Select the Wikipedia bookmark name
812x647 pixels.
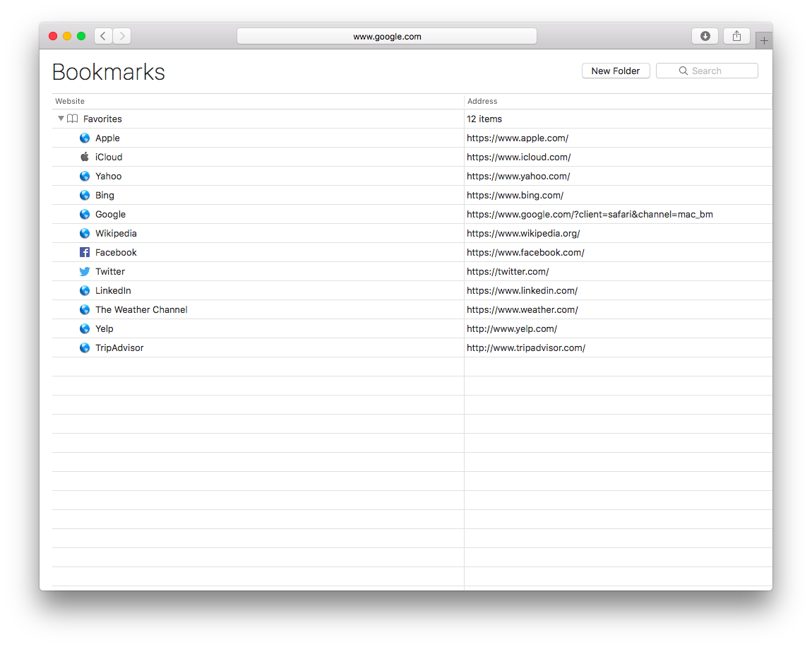116,233
